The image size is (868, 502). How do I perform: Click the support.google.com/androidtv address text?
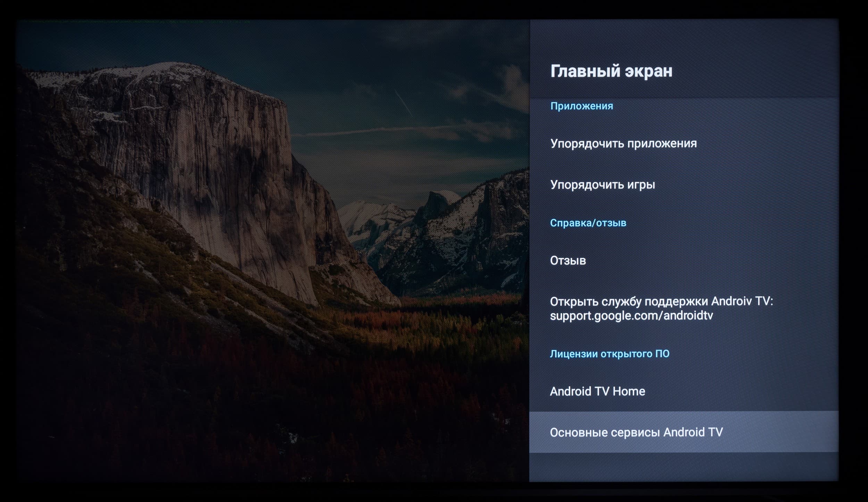(631, 316)
